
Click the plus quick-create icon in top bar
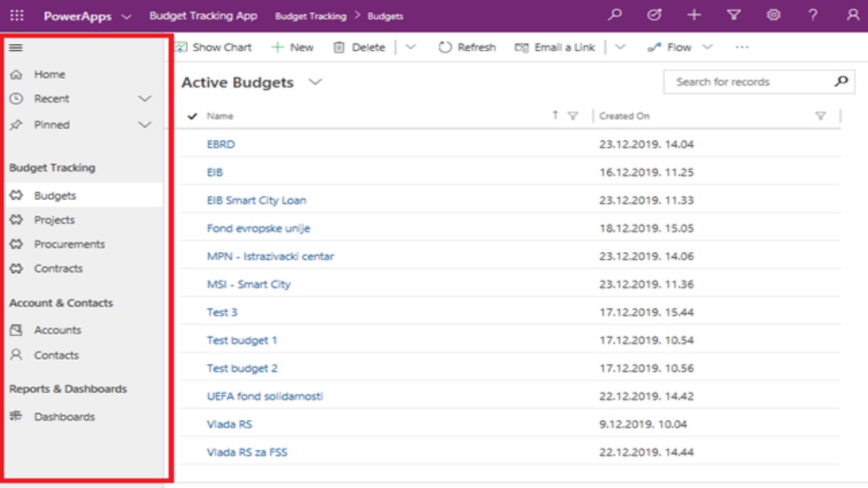[694, 15]
